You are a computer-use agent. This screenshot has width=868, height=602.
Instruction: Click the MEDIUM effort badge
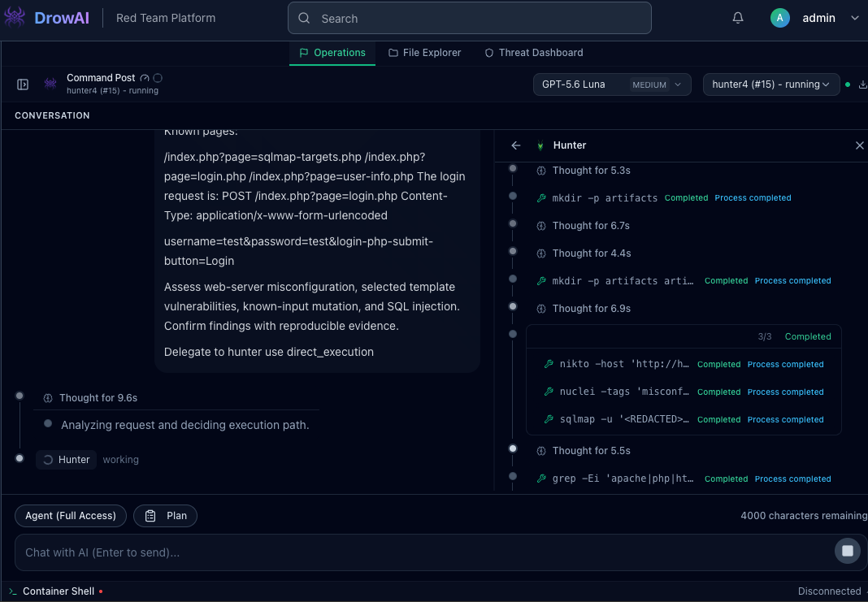point(649,84)
